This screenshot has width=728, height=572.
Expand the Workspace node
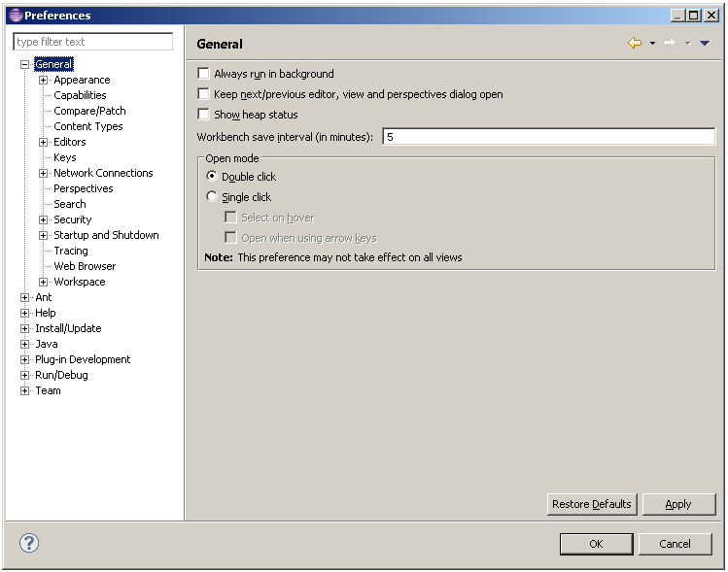click(43, 282)
